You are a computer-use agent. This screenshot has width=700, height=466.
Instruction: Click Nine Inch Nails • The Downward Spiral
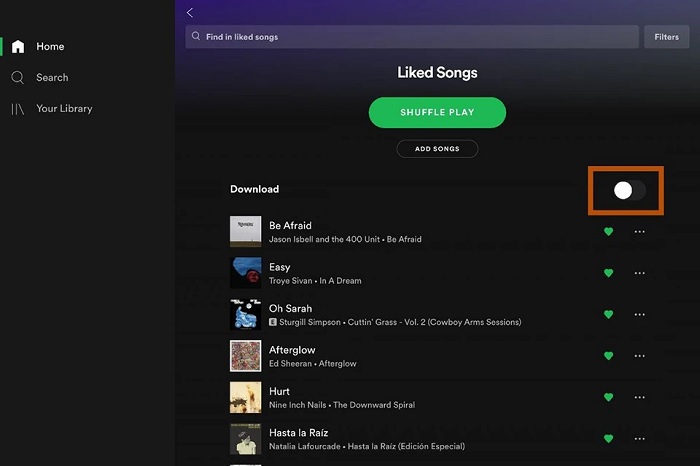tap(342, 405)
